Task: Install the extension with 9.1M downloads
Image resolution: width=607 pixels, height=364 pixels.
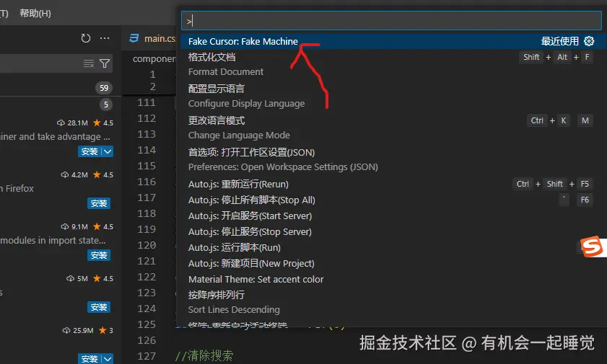Action: coord(99,255)
